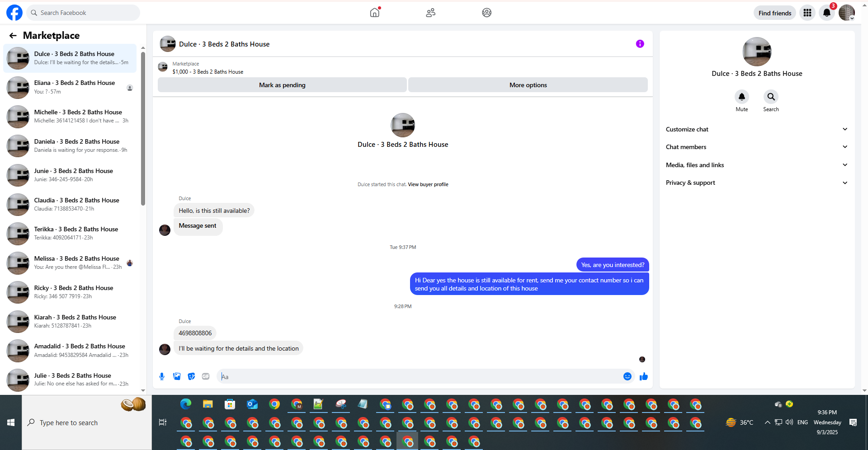The height and width of the screenshot is (450, 868).
Task: Focus the Search Facebook field
Action: [83, 13]
